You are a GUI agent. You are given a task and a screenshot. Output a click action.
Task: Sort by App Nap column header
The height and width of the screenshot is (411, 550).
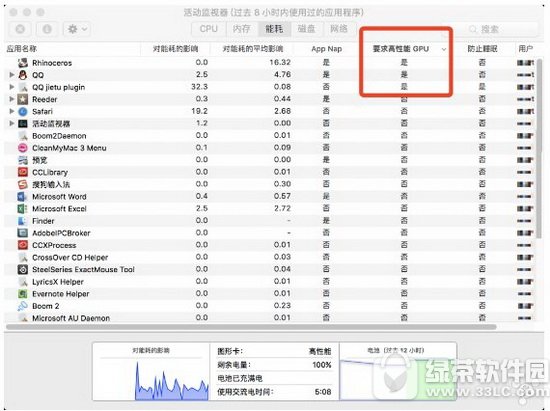coord(327,49)
